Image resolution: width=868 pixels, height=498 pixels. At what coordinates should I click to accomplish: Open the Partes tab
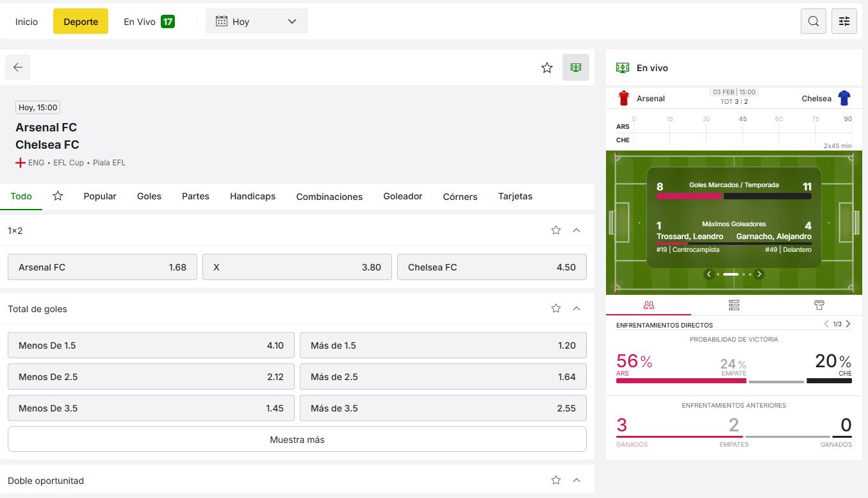195,196
